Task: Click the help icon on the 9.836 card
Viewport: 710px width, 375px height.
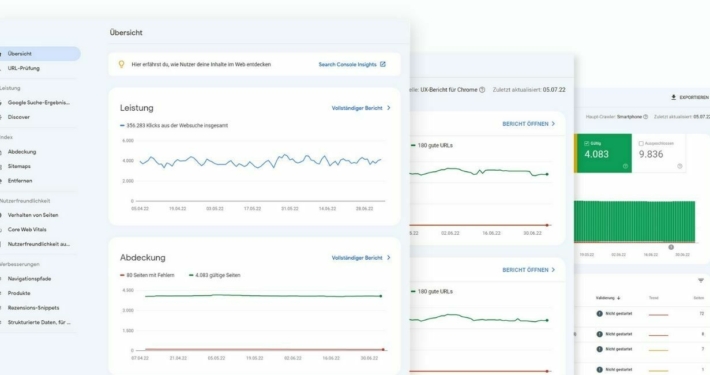Action: (680, 166)
